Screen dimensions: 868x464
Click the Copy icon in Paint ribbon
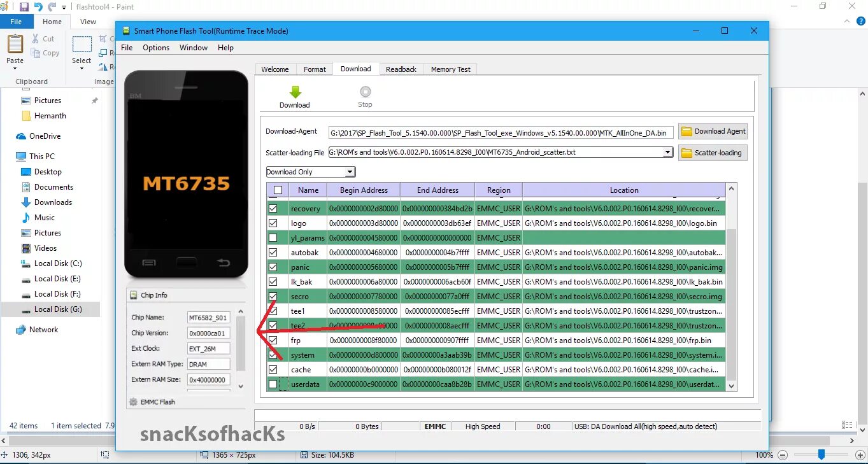coord(36,53)
